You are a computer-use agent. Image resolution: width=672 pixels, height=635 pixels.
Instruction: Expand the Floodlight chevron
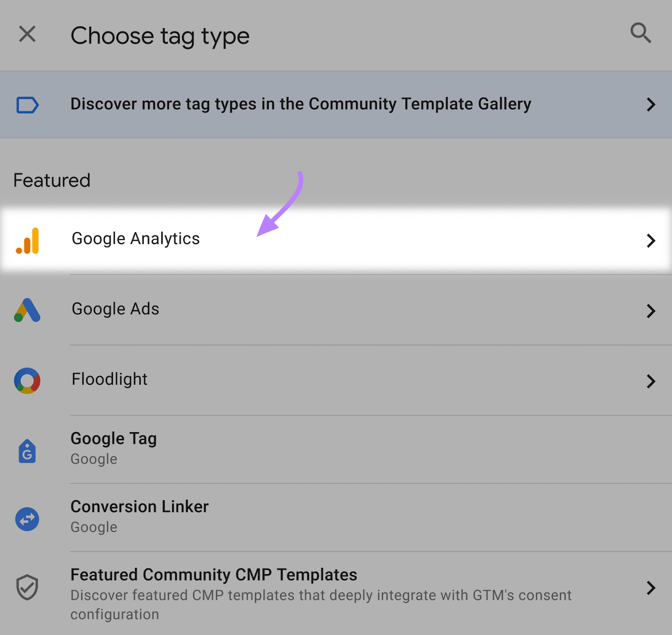[x=651, y=381]
